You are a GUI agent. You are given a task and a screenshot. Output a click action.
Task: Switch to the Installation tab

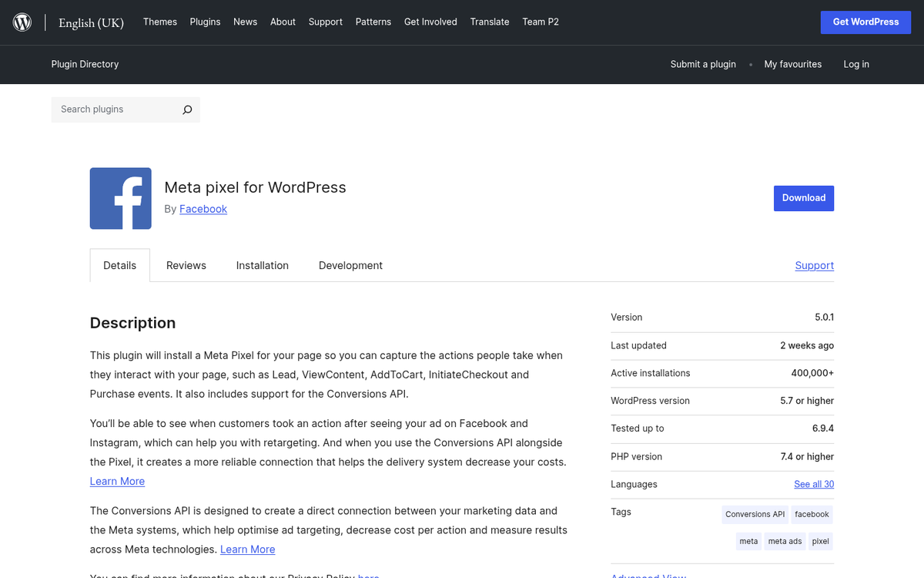(262, 265)
